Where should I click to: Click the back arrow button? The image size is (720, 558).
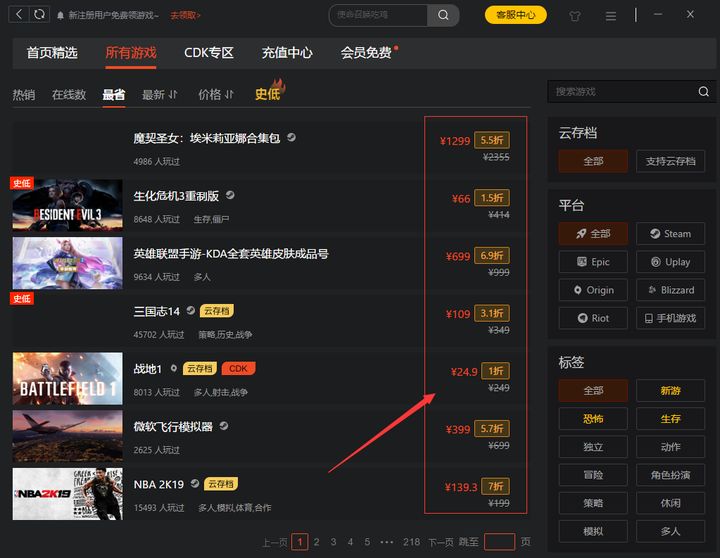[x=19, y=14]
